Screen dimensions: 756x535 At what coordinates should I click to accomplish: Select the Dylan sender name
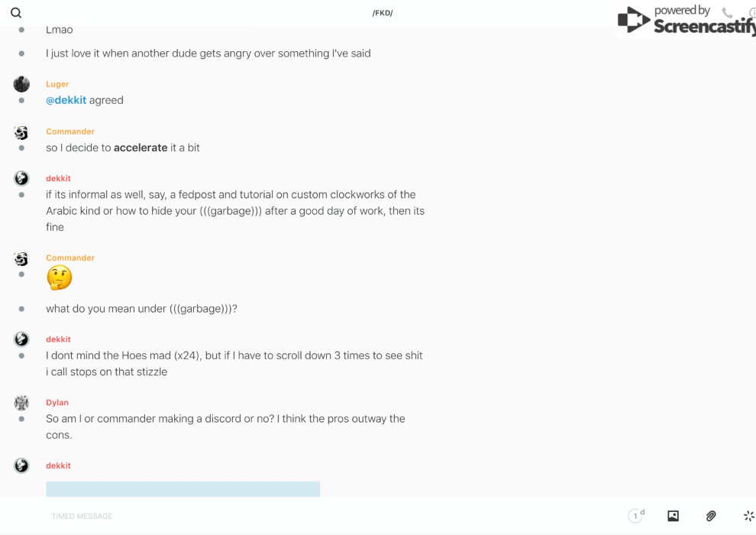coord(57,403)
